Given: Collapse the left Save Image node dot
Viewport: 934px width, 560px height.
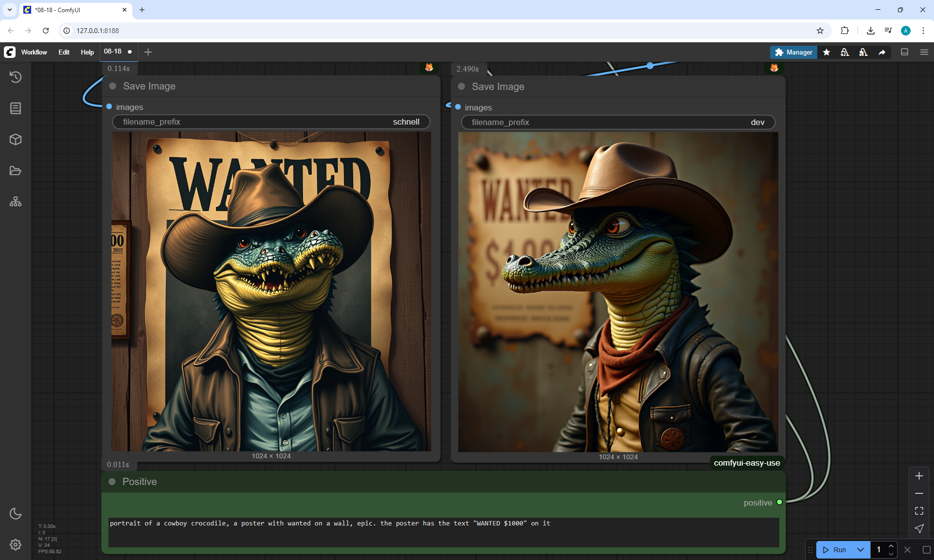Looking at the screenshot, I should point(113,86).
